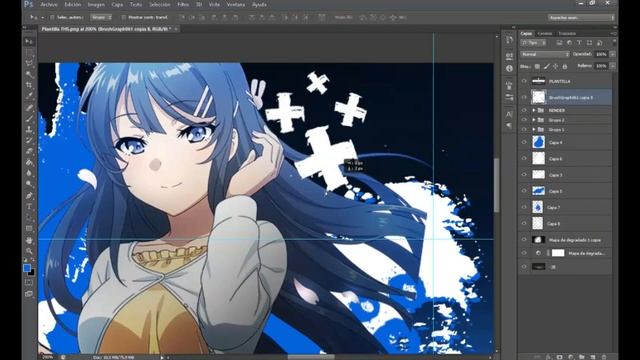Open the Edición menu
This screenshot has height=360, width=640.
73,4
